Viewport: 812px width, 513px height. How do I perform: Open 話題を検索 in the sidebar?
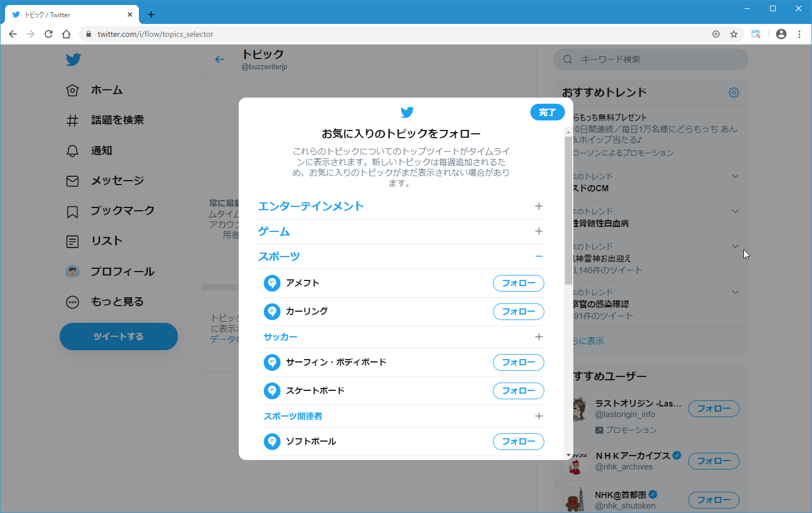[105, 120]
